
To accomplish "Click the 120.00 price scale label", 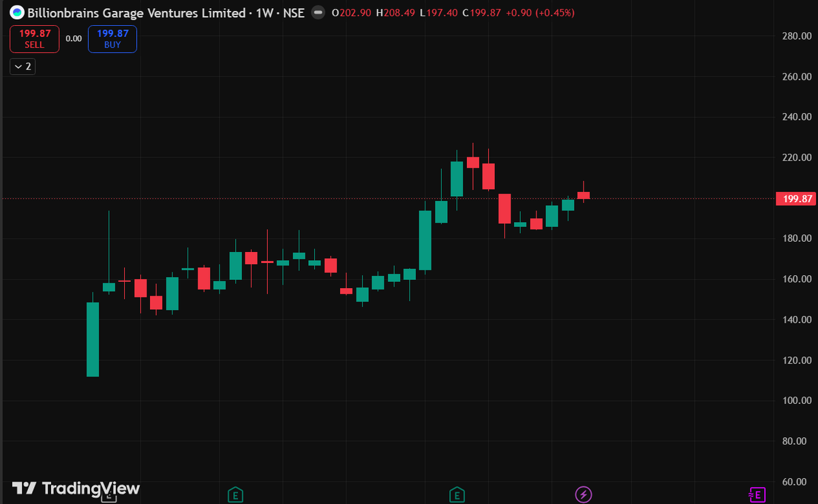I will click(x=797, y=360).
